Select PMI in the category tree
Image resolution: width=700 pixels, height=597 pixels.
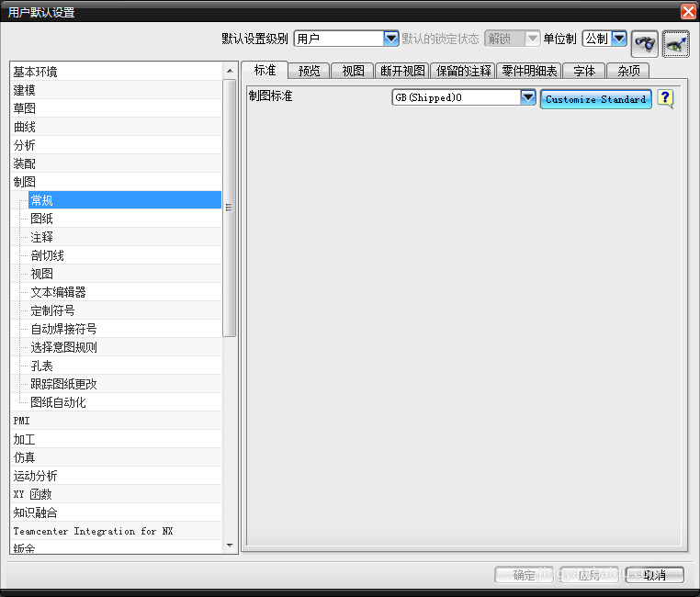(116, 421)
